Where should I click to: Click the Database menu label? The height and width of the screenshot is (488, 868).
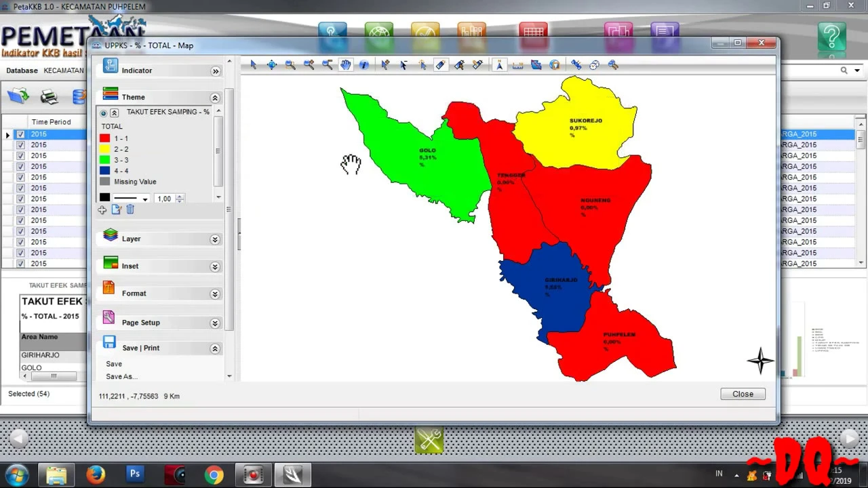(22, 70)
